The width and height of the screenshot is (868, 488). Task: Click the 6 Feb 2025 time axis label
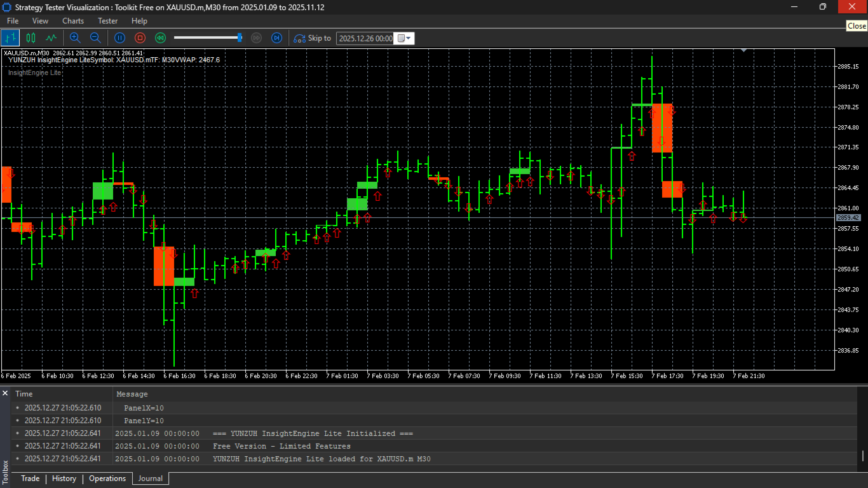[16, 376]
